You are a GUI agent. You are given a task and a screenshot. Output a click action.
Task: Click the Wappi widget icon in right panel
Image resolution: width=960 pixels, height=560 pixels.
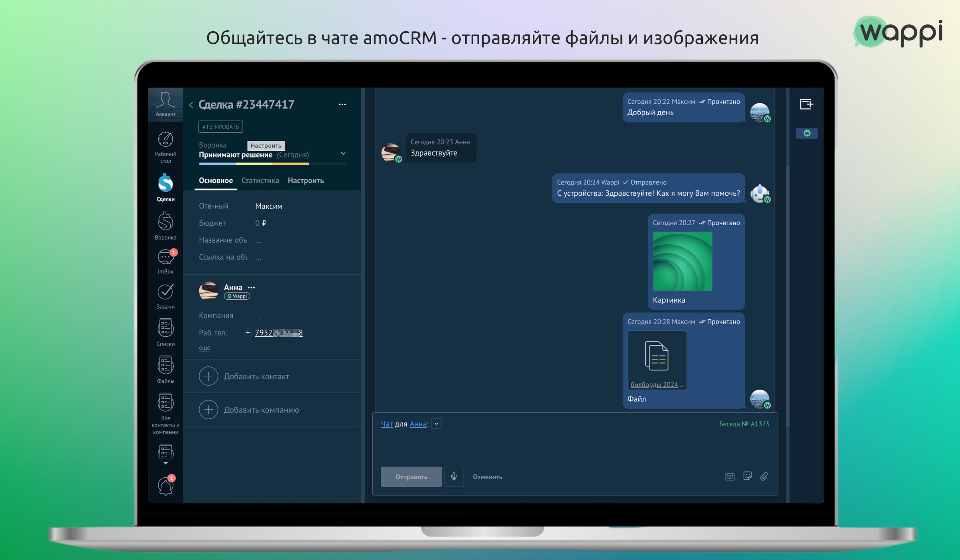[x=807, y=133]
